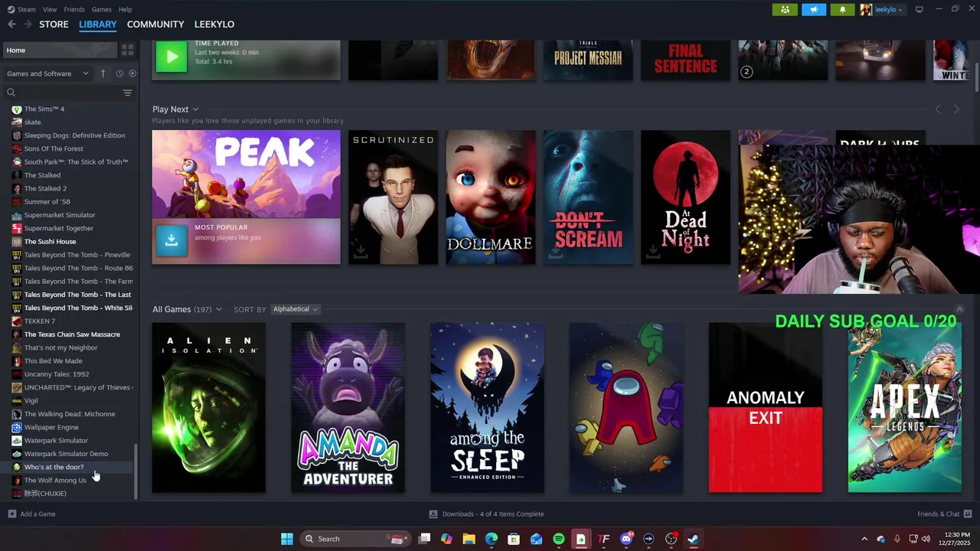Toggle the sort direction up arrow
The image size is (980, 551).
pyautogui.click(x=103, y=73)
